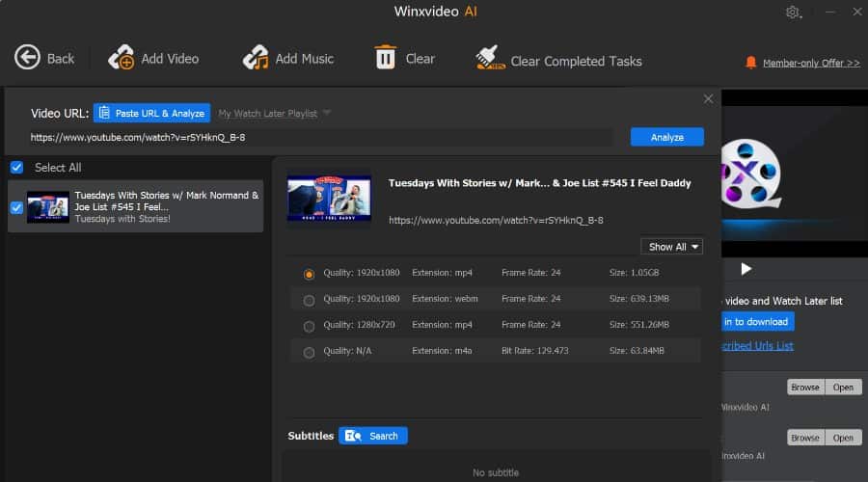The image size is (868, 482).
Task: Select the 1920x1080 webm quality radio button
Action: click(x=309, y=300)
